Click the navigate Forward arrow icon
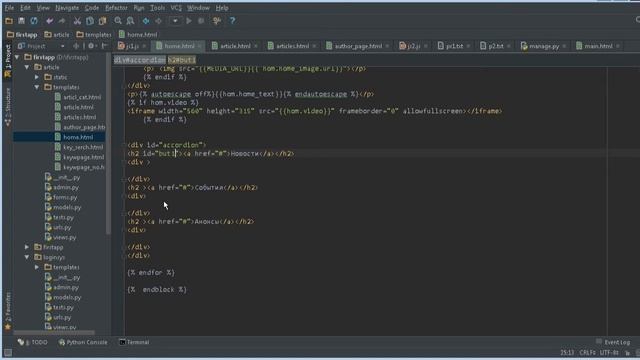 [x=158, y=20]
